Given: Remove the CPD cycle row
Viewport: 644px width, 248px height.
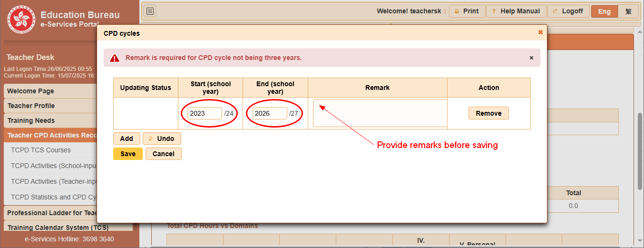Looking at the screenshot, I should pyautogui.click(x=488, y=113).
